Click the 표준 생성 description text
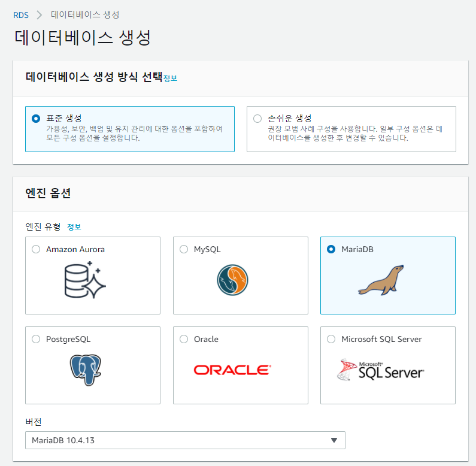The width and height of the screenshot is (476, 466). click(134, 134)
